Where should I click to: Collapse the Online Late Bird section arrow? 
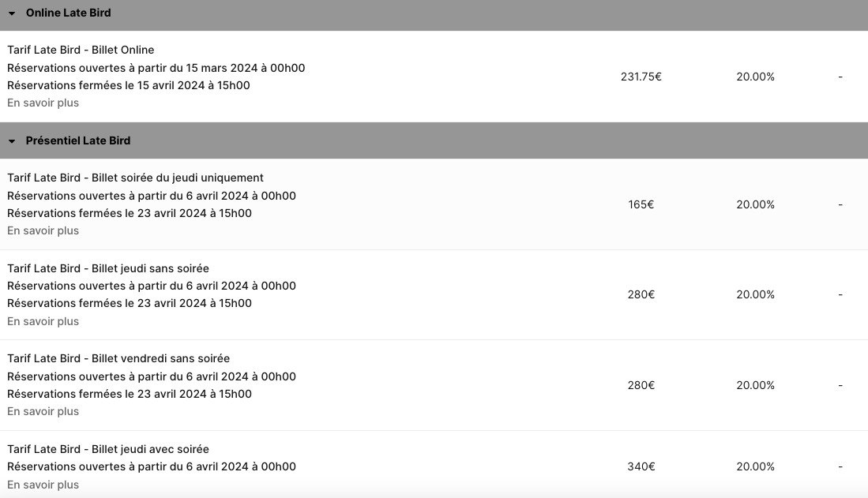[x=12, y=13]
